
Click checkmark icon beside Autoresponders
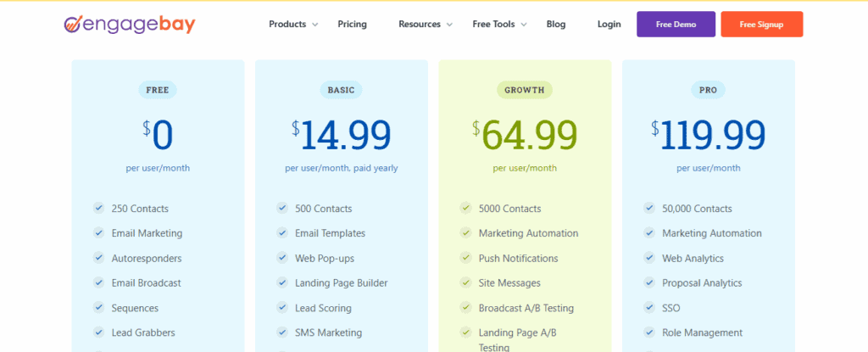pyautogui.click(x=99, y=258)
